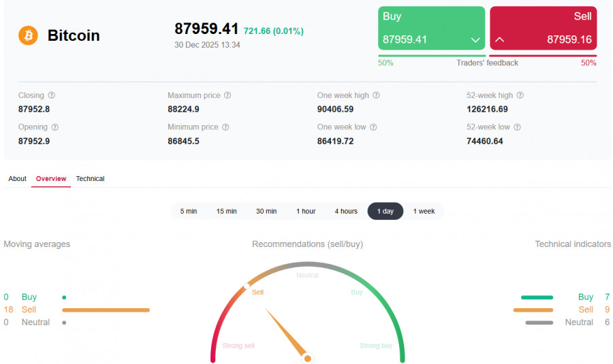Screen dimensions: 613x364
Task: Click the orange Bitcoin logo icon
Action: [28, 35]
